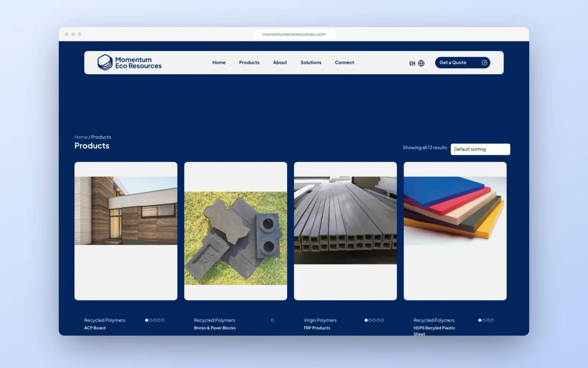This screenshot has height=368, width=588.
Task: Open the Bricks & Paver Blocks image
Action: pyautogui.click(x=235, y=238)
